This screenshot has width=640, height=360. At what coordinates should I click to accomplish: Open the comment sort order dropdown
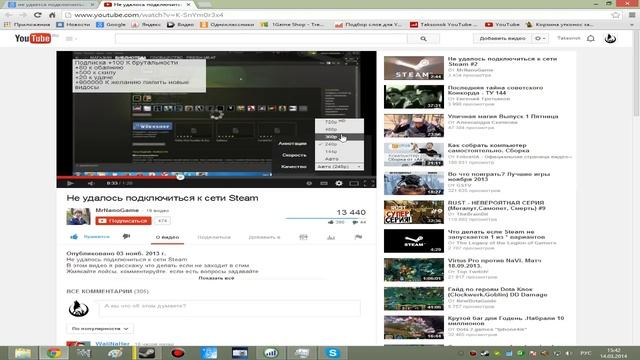100,329
